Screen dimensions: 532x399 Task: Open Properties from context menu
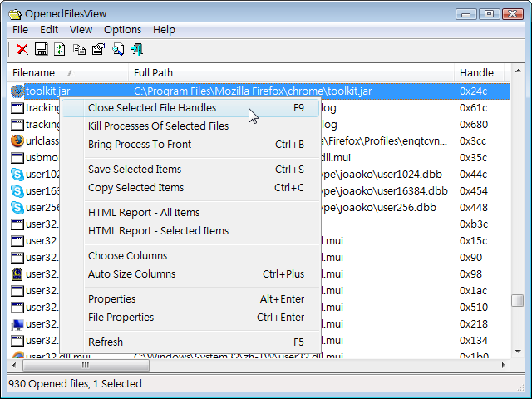tap(190, 299)
